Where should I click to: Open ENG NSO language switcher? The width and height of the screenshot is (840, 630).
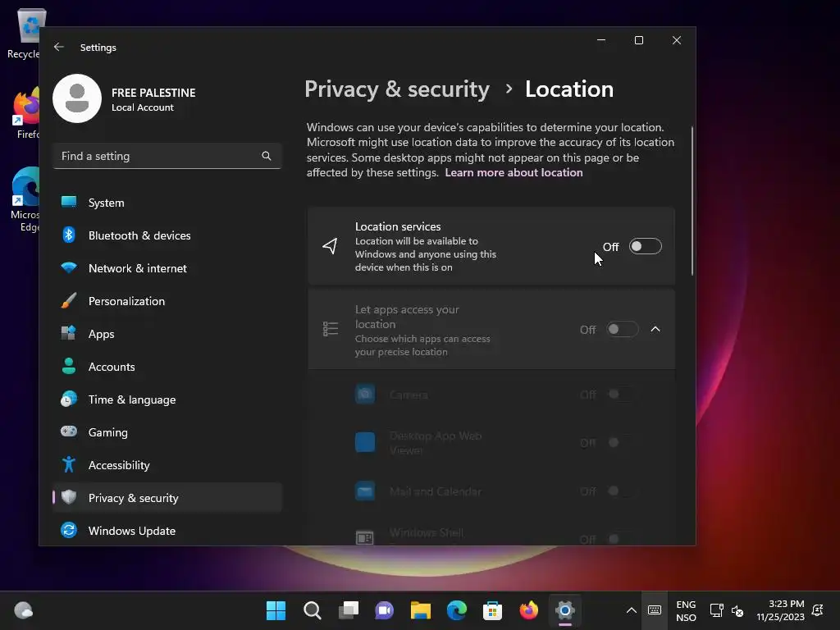686,610
